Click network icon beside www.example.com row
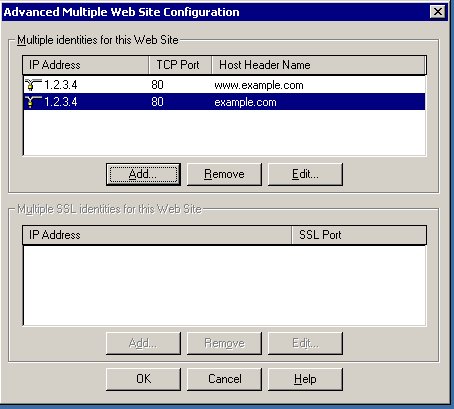The width and height of the screenshot is (454, 409). coord(33,85)
